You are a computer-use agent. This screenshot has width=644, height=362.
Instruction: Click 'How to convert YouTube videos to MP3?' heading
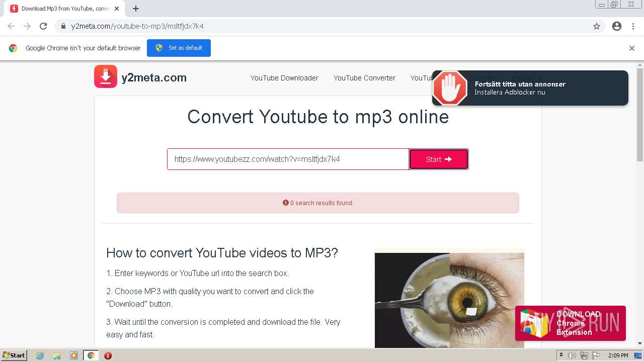tap(222, 252)
